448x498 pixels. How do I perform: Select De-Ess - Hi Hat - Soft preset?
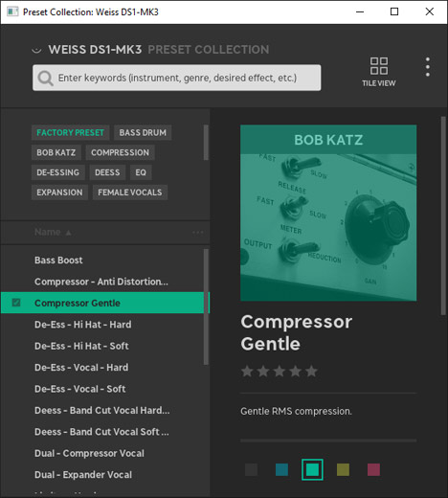[x=102, y=346]
